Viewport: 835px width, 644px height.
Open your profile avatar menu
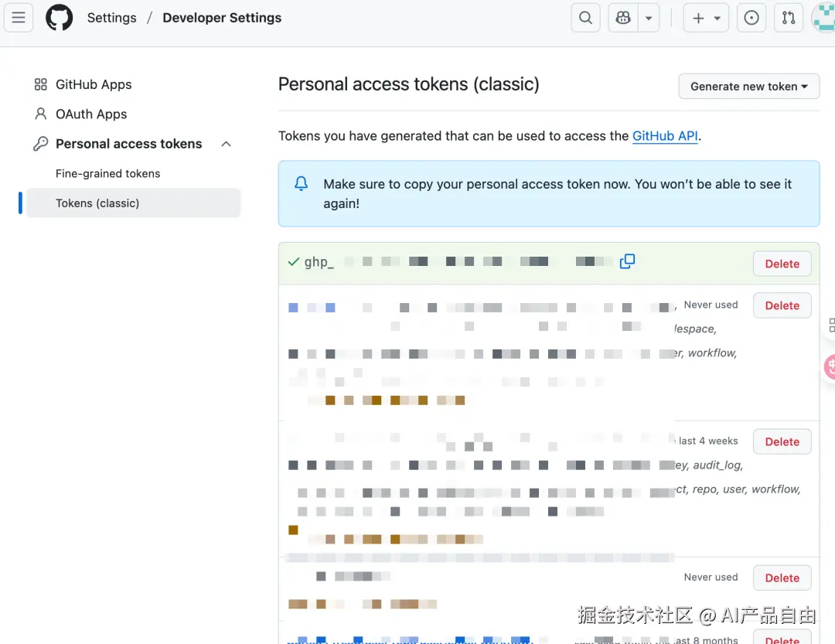pyautogui.click(x=822, y=17)
